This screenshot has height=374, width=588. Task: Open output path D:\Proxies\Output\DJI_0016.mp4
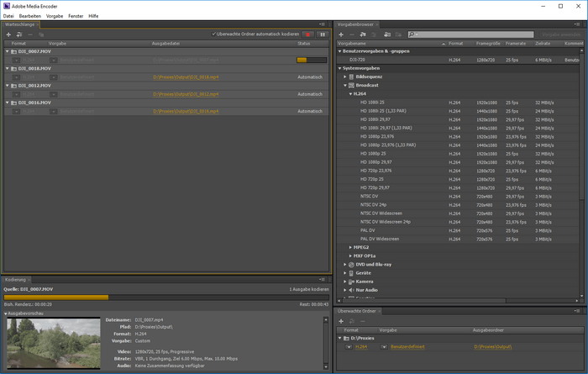click(186, 112)
